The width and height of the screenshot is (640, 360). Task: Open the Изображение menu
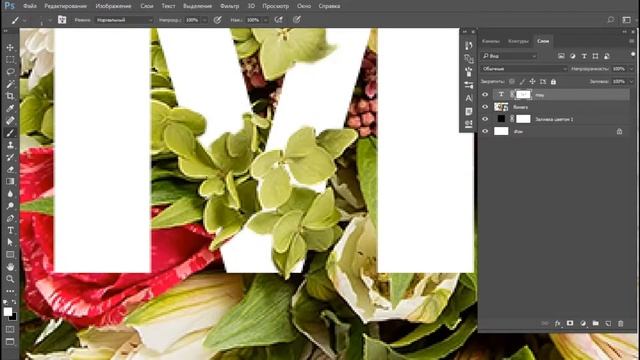(113, 6)
